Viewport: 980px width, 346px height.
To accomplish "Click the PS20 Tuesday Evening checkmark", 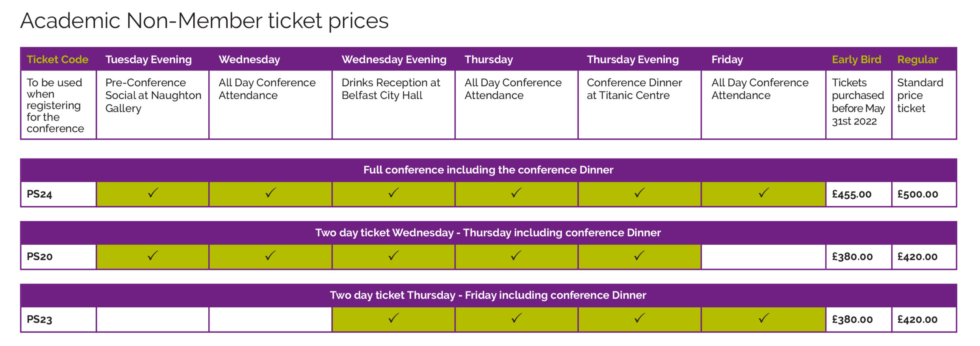I will 153,256.
